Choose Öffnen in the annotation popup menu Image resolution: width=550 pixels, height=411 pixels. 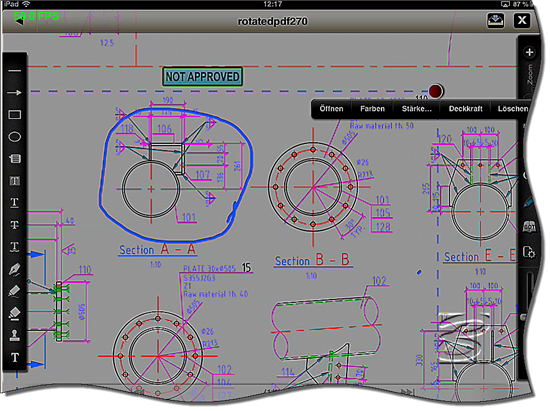[x=331, y=109]
